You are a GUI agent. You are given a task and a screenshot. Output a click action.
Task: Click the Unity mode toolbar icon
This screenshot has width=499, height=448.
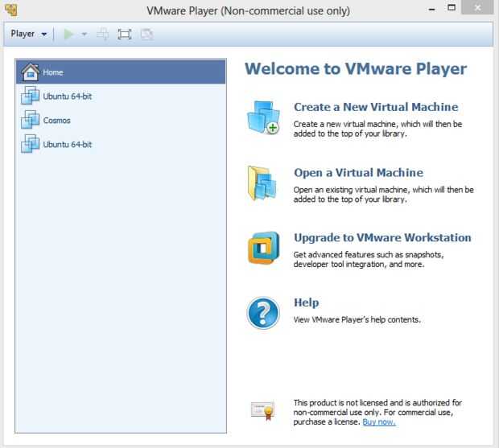(146, 34)
